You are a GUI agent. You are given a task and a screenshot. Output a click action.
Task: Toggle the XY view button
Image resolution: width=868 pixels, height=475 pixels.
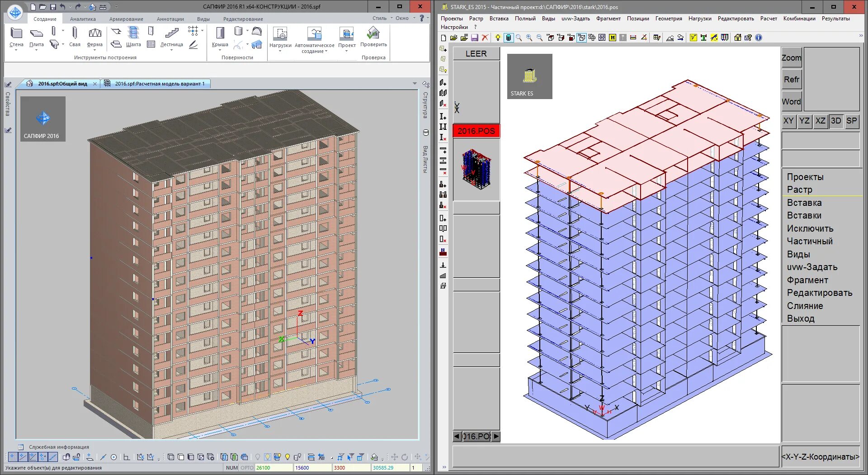click(x=788, y=121)
